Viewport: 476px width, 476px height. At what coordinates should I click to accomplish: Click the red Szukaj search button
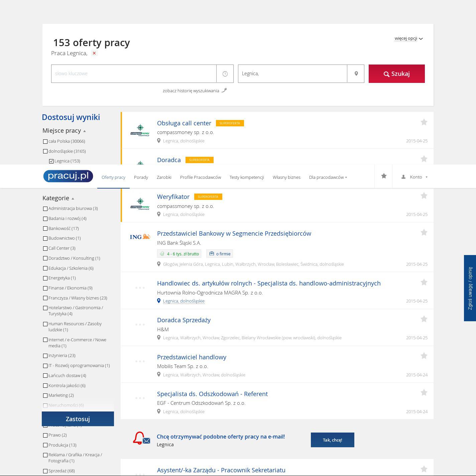click(x=396, y=74)
